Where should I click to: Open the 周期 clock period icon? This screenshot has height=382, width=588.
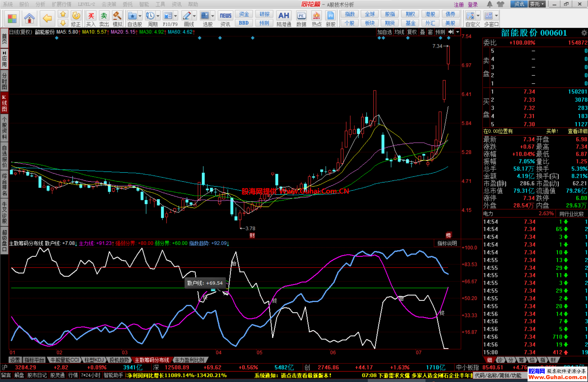coord(150,16)
